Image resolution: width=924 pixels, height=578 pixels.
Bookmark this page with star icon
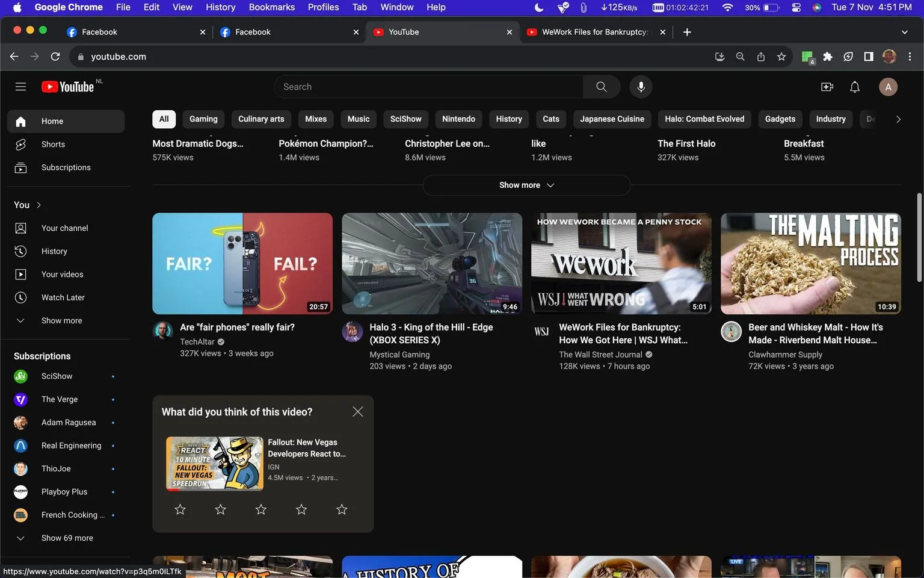781,57
